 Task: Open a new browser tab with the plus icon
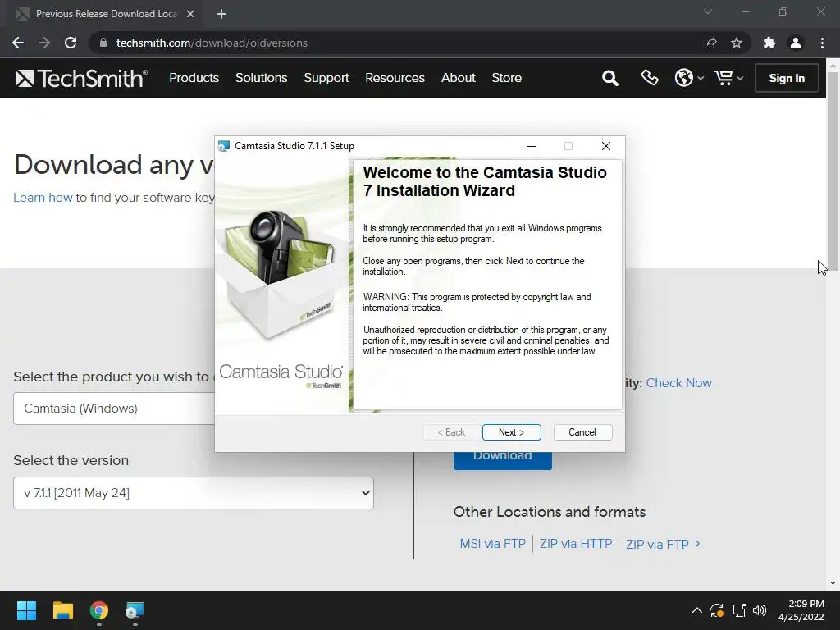click(x=221, y=14)
